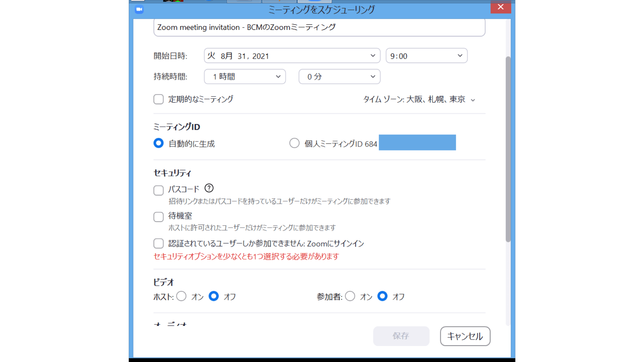Viewport: 644px width, 362px height.
Task: Set host video to オン
Action: click(181, 296)
